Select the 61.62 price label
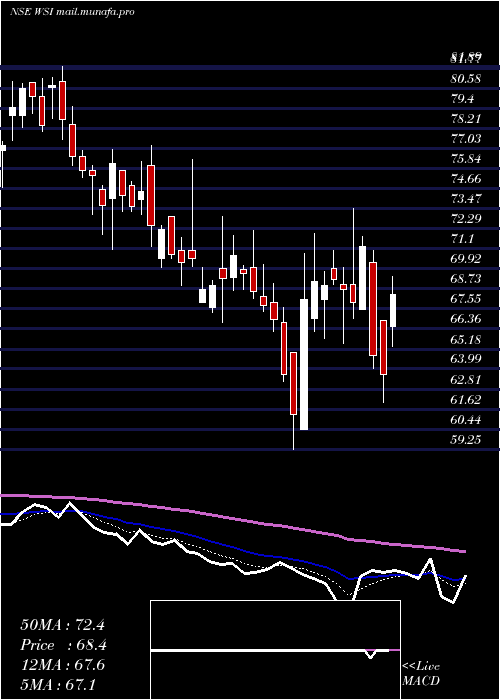Screen dimensions: 500x700 pyautogui.click(x=466, y=399)
